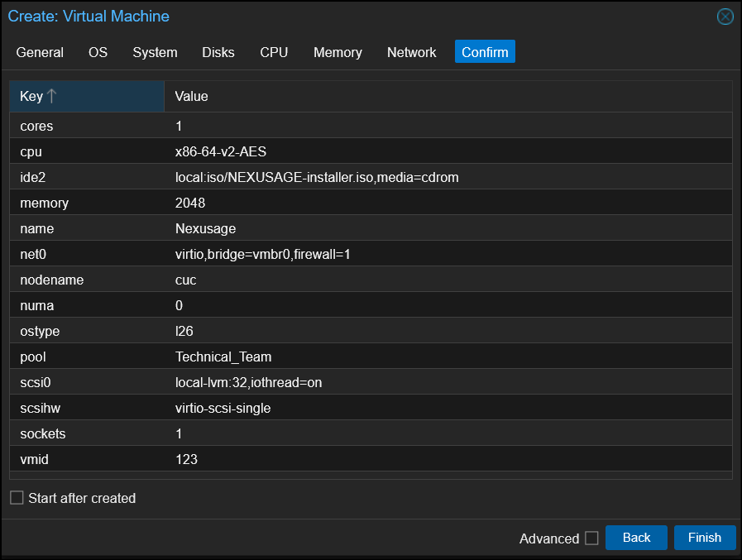The width and height of the screenshot is (742, 560).
Task: Go to the System tab
Action: pos(155,52)
